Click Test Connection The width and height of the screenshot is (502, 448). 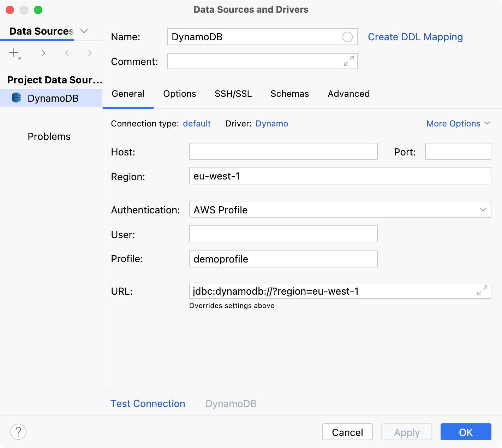click(148, 403)
